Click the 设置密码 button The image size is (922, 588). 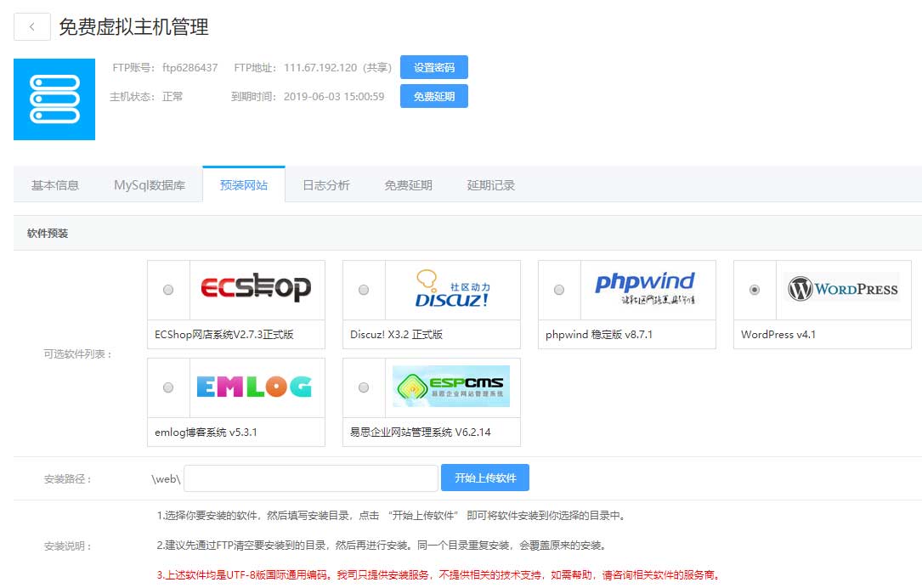(x=434, y=67)
